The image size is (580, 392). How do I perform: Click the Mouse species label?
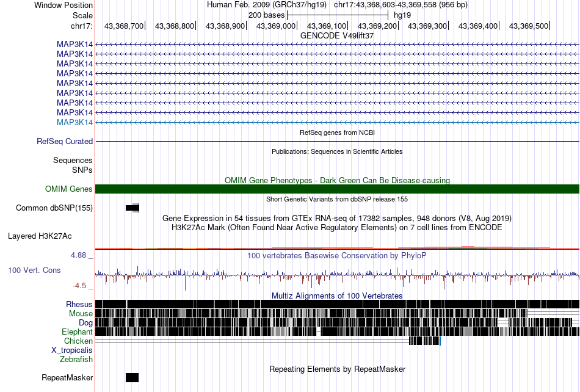81,314
